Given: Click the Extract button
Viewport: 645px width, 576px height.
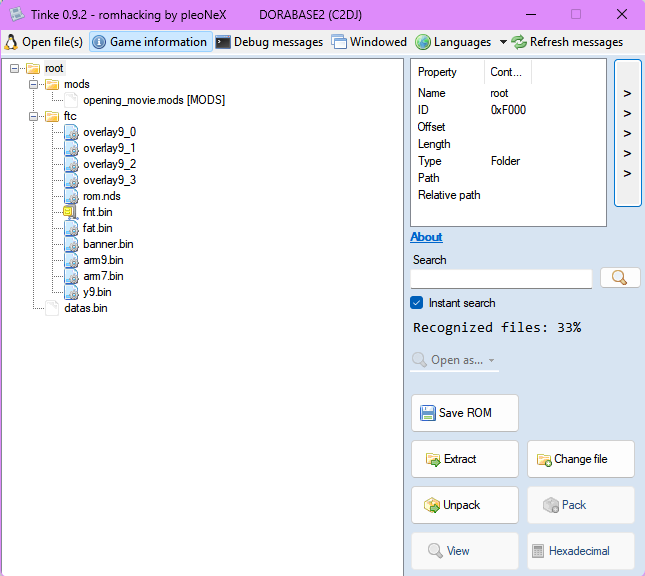Looking at the screenshot, I should (465, 459).
